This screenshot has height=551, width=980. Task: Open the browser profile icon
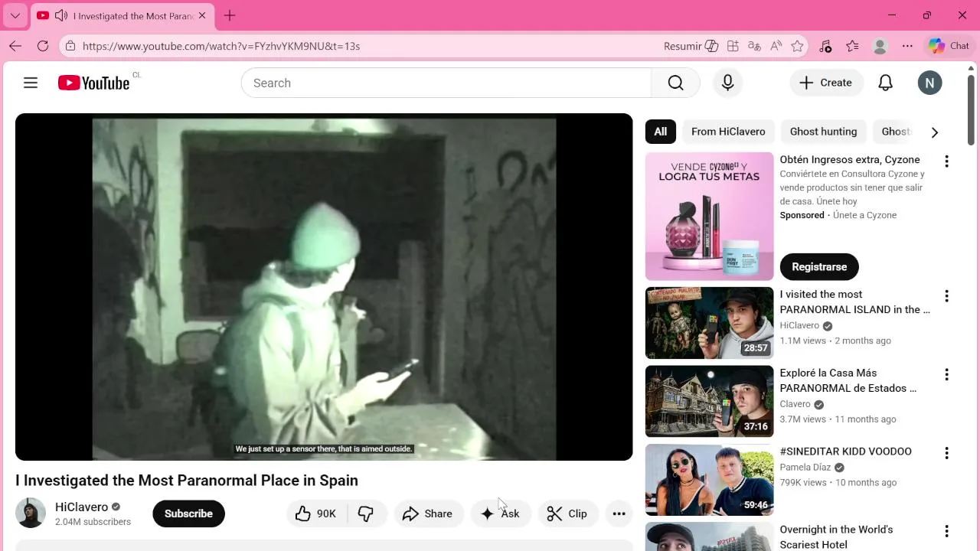tap(880, 46)
